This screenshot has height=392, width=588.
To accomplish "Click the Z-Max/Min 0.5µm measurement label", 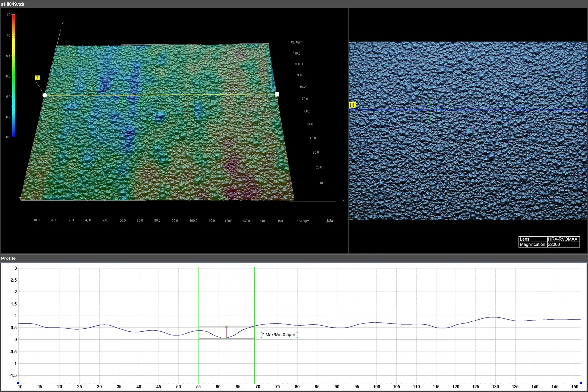I will (x=278, y=335).
